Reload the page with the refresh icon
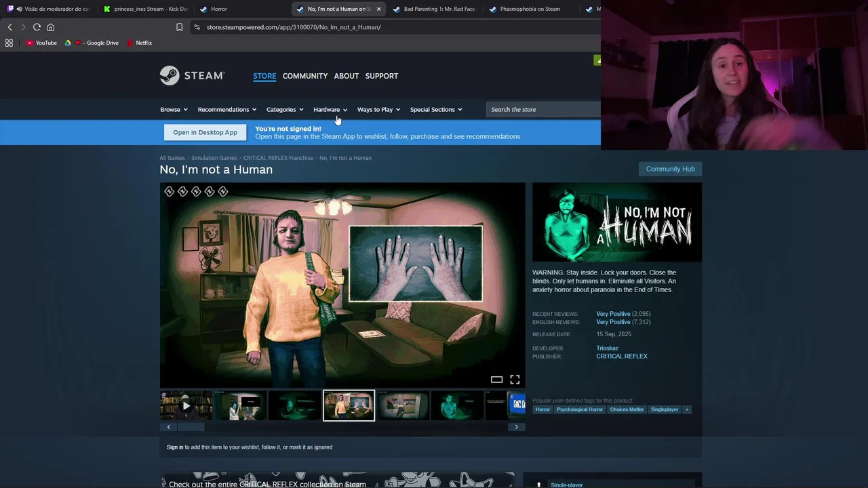This screenshot has width=868, height=488. 37,27
